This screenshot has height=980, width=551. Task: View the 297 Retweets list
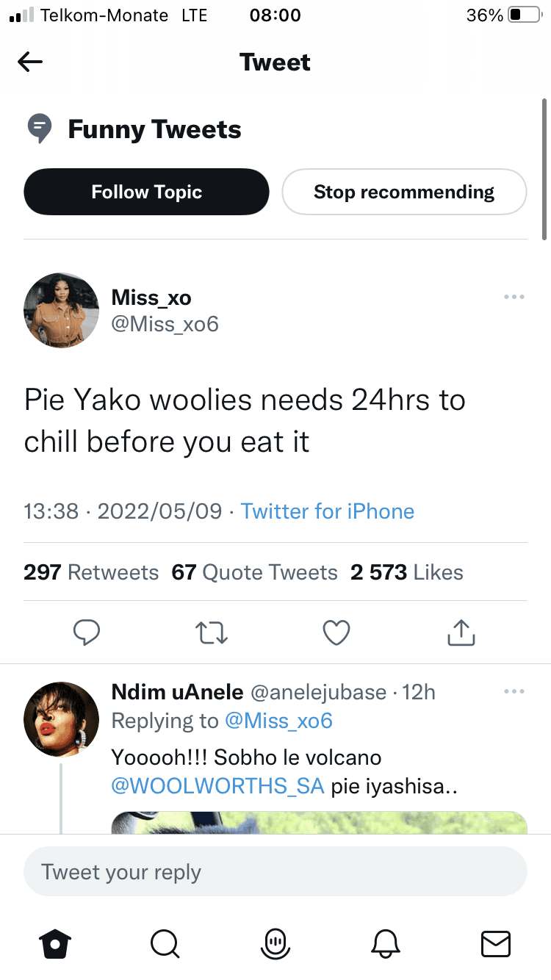91,572
